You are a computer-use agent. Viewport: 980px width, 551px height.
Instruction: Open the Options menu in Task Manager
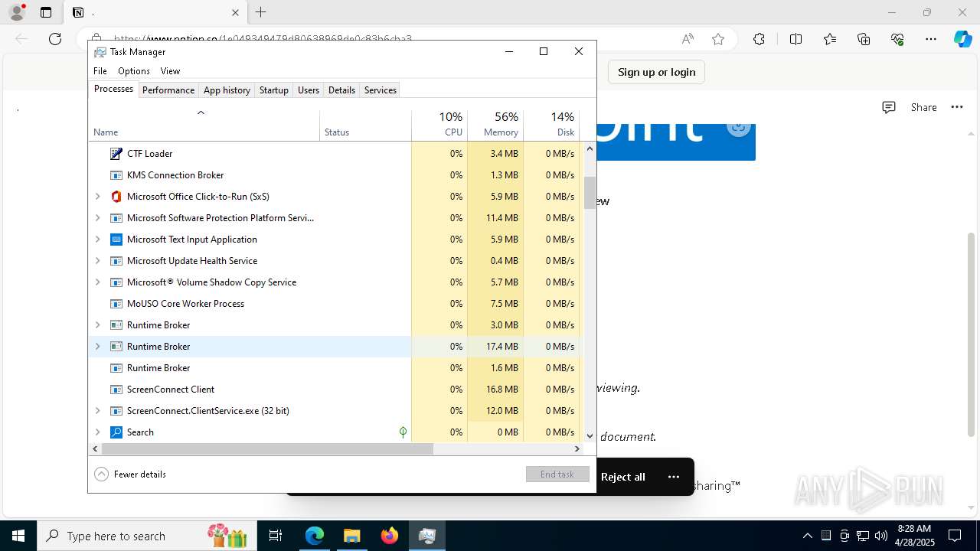(x=134, y=71)
